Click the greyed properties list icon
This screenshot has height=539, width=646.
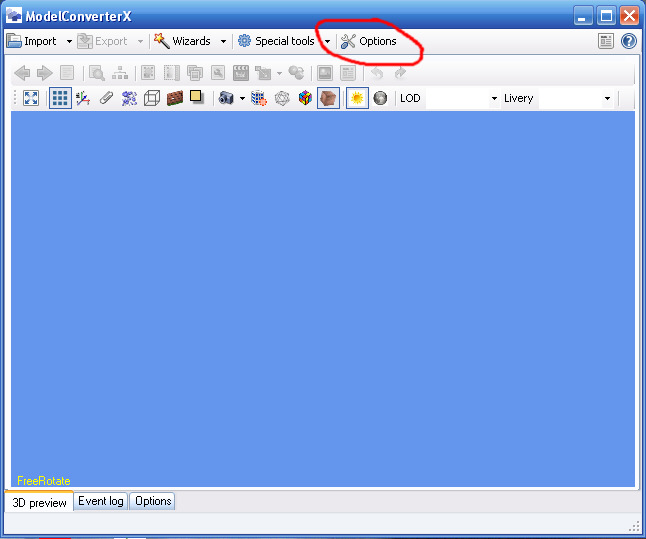click(348, 73)
